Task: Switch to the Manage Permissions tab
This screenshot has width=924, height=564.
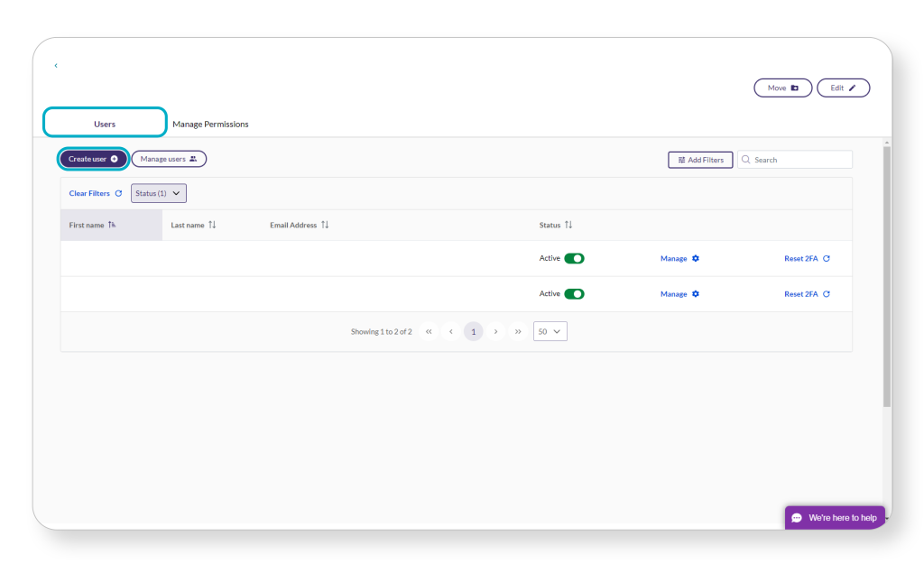Action: click(210, 124)
